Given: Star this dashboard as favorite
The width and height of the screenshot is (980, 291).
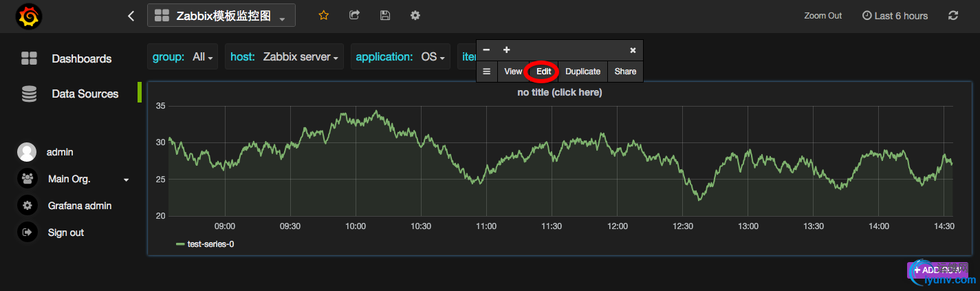Looking at the screenshot, I should [x=323, y=15].
